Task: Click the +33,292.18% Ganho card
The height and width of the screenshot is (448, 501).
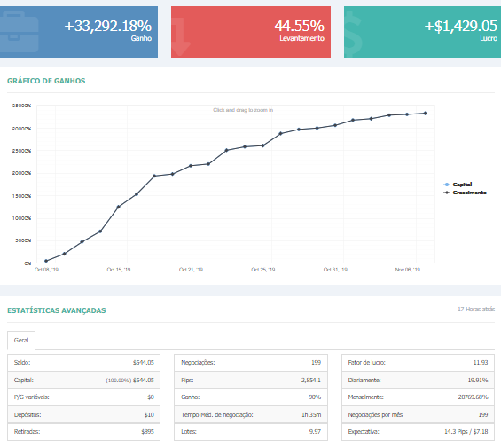Action: coord(79,32)
